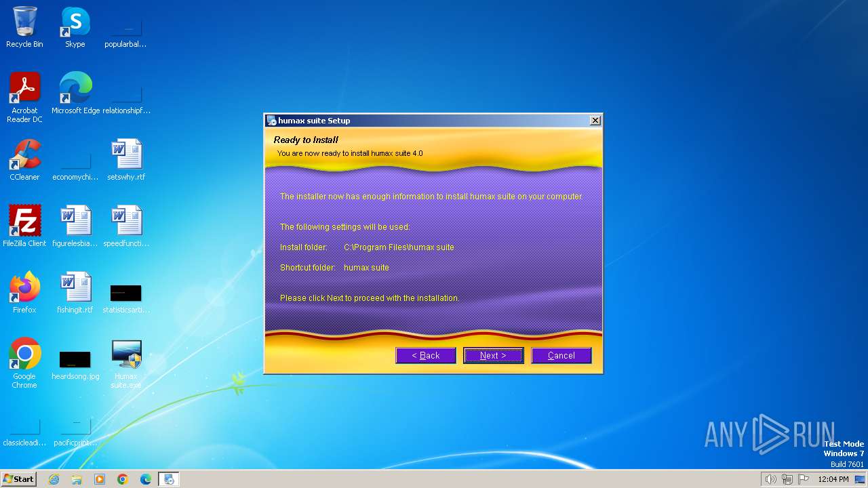Select the CCleaner desktop shortcut
Image resolution: width=868 pixels, height=488 pixels.
click(24, 160)
